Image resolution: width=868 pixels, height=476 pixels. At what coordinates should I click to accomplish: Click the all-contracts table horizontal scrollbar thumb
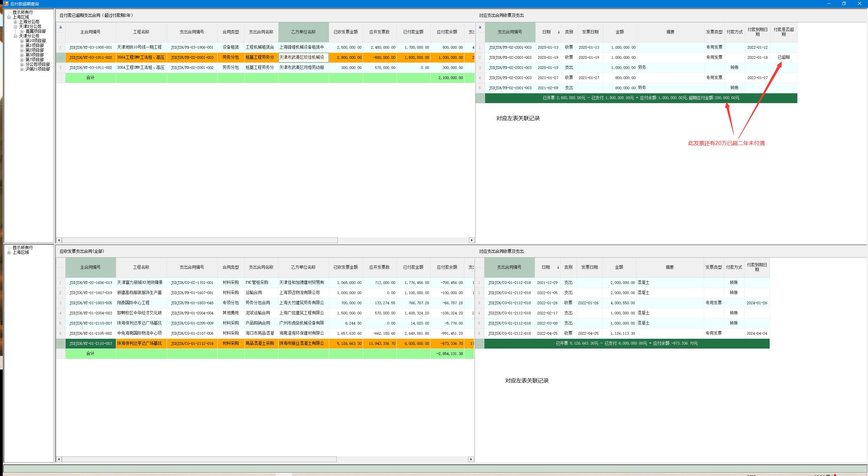tap(199, 459)
